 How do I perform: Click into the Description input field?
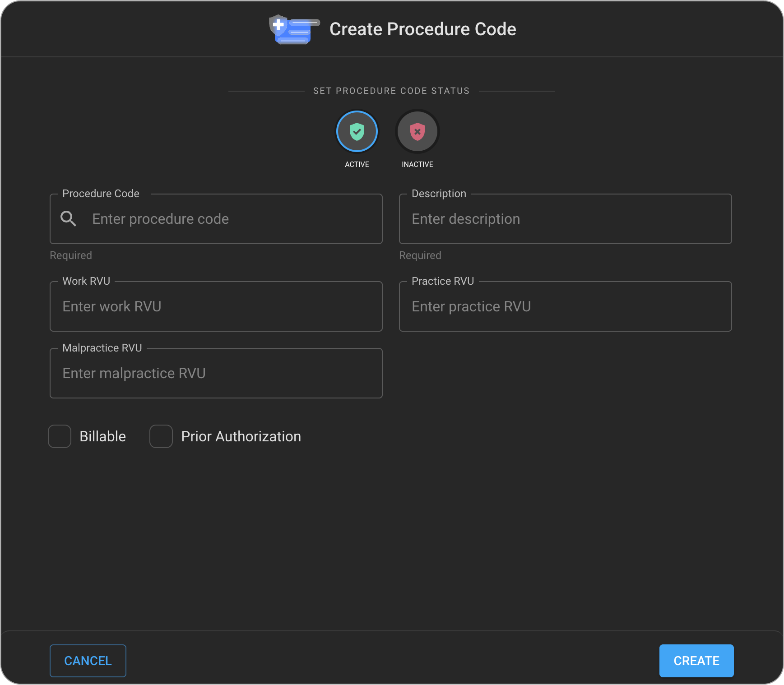click(565, 219)
